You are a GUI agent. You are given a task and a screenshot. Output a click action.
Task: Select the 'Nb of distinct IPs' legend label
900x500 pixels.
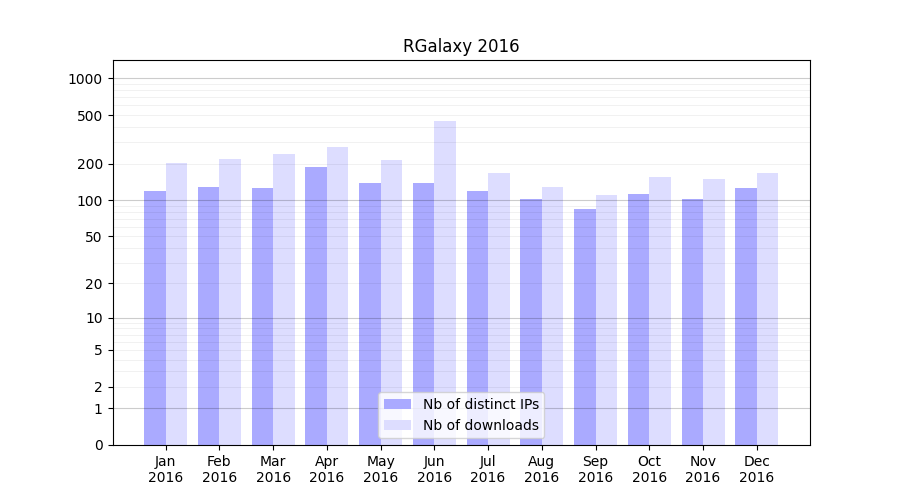tap(480, 404)
